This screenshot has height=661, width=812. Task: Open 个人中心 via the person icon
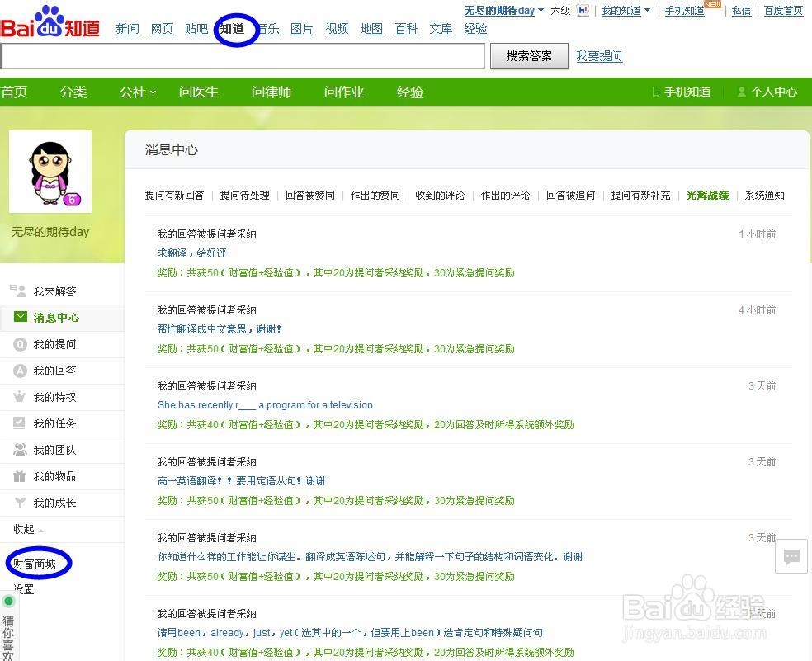pos(741,92)
